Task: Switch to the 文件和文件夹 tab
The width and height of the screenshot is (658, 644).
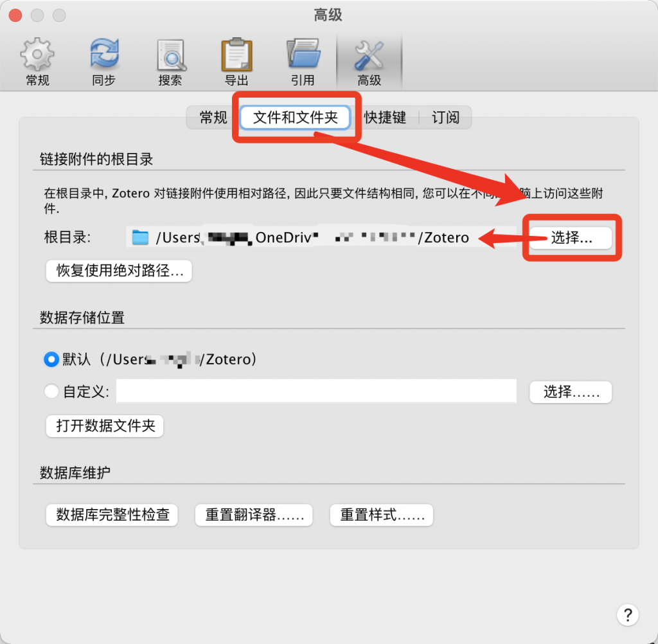Action: pyautogui.click(x=296, y=117)
